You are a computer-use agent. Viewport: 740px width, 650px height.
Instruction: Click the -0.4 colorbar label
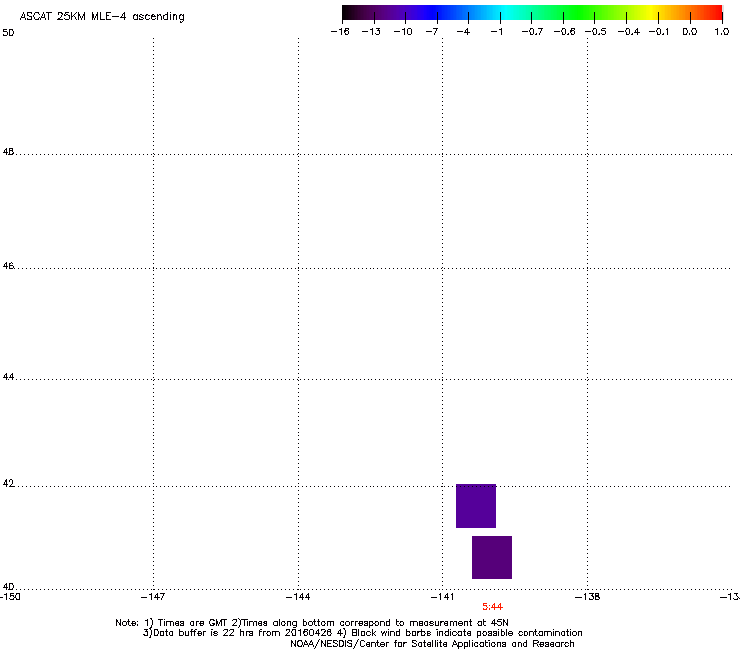(x=629, y=32)
